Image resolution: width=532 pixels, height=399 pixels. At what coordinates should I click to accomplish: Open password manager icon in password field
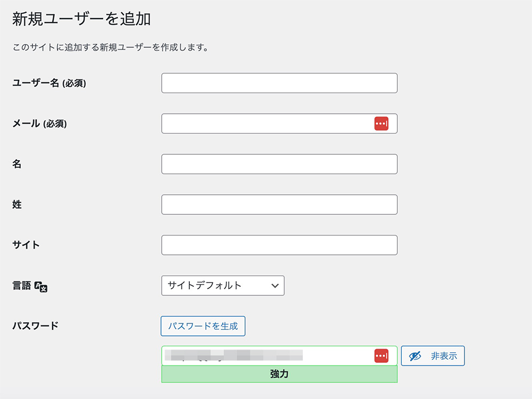pos(381,356)
